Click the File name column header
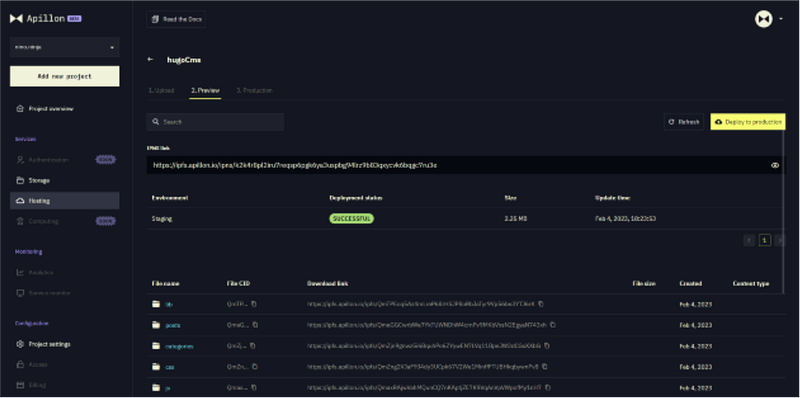The height and width of the screenshot is (398, 800). 165,283
